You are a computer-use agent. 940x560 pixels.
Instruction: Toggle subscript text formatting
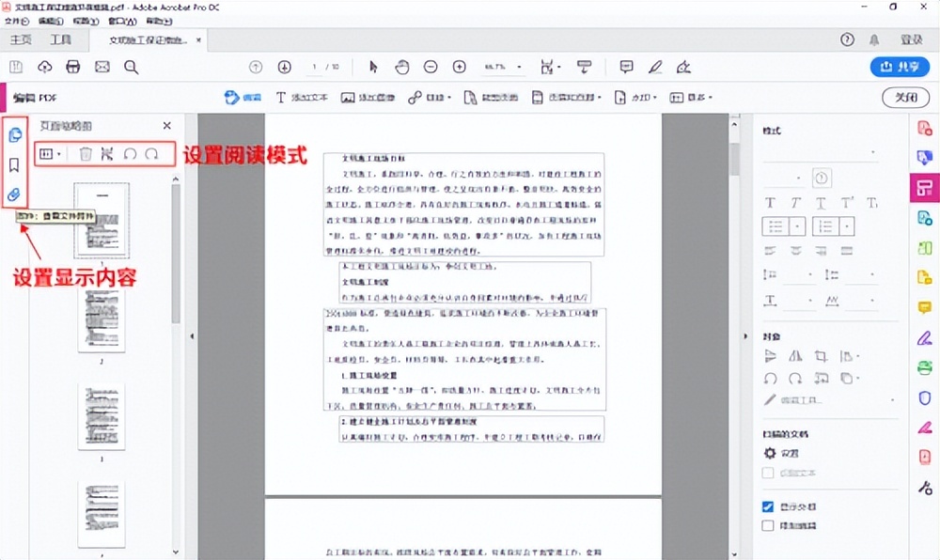(x=872, y=203)
